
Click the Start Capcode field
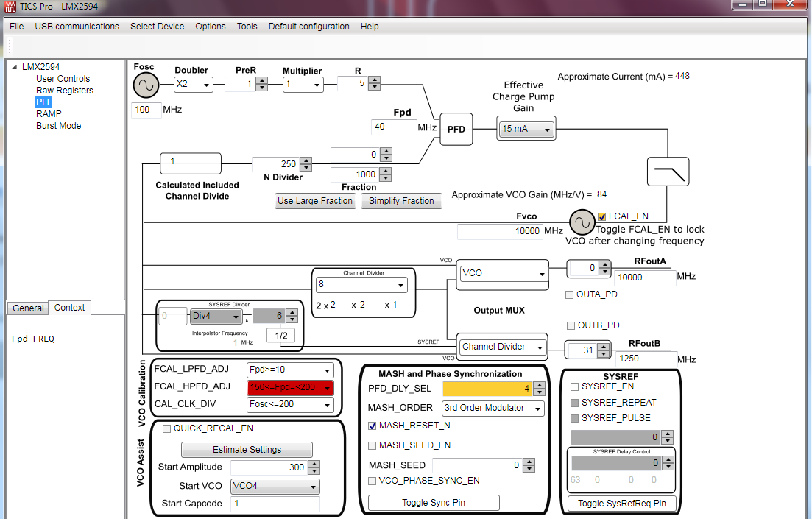(275, 504)
